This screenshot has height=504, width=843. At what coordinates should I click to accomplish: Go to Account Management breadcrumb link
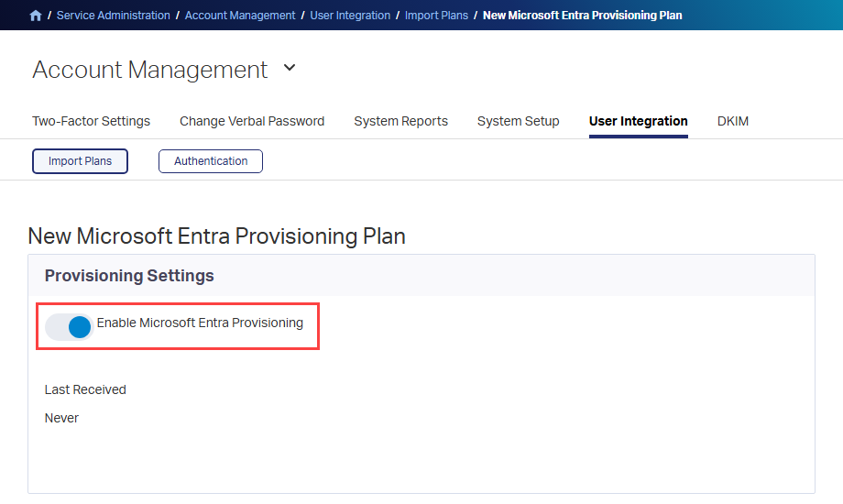[240, 16]
